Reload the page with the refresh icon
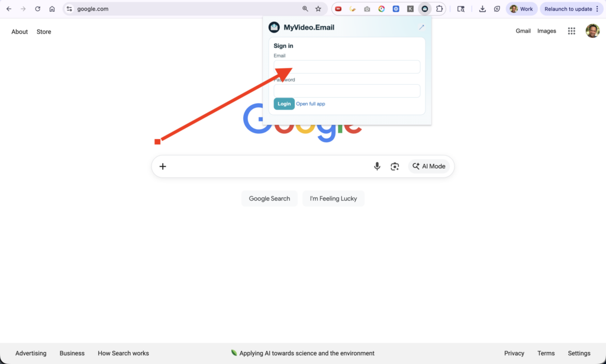The height and width of the screenshot is (364, 606). (38, 9)
